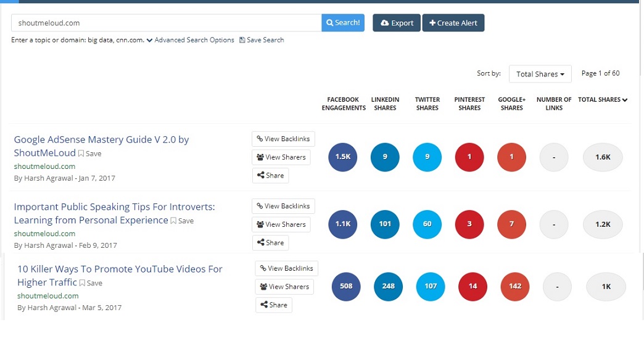This screenshot has height=344, width=644.
Task: Focus the shoutmeloud.com search field
Action: click(167, 23)
